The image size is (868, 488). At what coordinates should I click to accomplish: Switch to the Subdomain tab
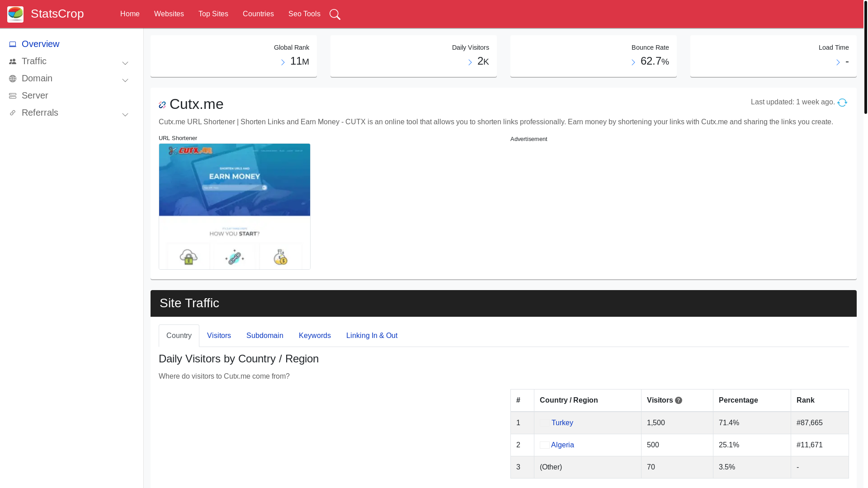[x=265, y=336]
